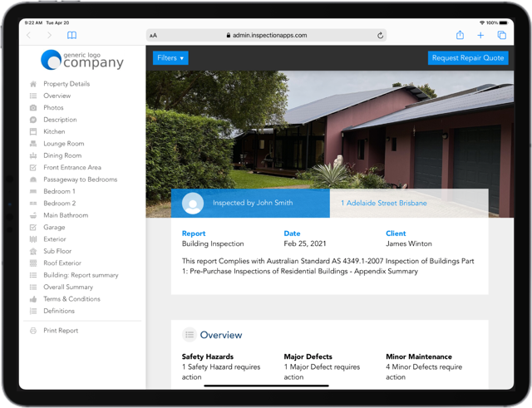Reload the page using the refresh icon
This screenshot has height=408, width=532.
click(380, 36)
